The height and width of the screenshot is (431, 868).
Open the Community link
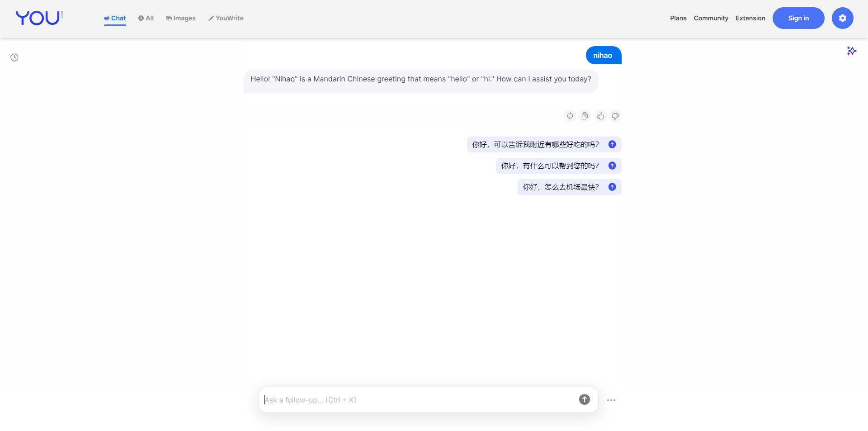tap(711, 18)
